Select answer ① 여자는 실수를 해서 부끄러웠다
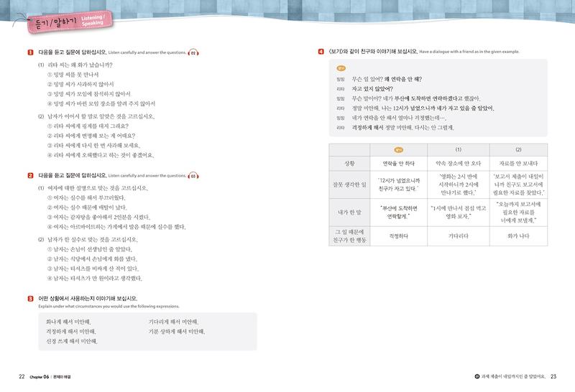The height and width of the screenshot is (392, 575). click(86, 198)
